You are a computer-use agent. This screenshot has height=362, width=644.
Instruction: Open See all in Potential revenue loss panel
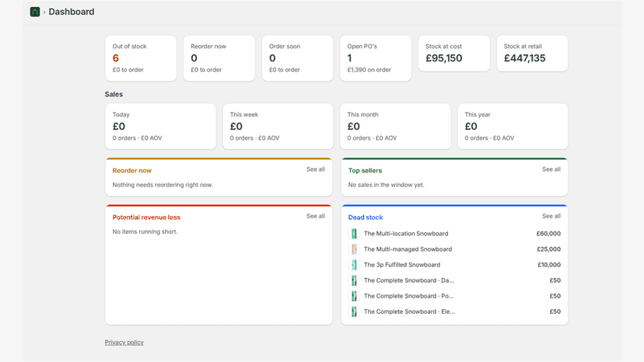pos(316,216)
